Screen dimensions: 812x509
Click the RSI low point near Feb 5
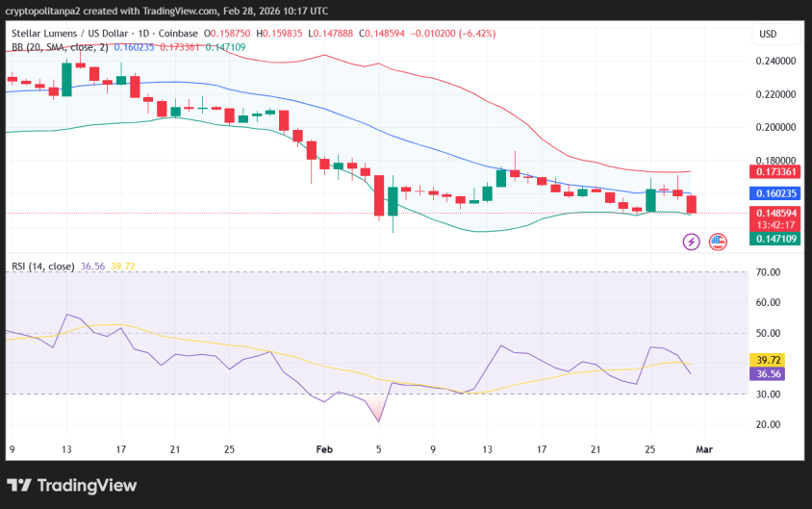(x=378, y=420)
